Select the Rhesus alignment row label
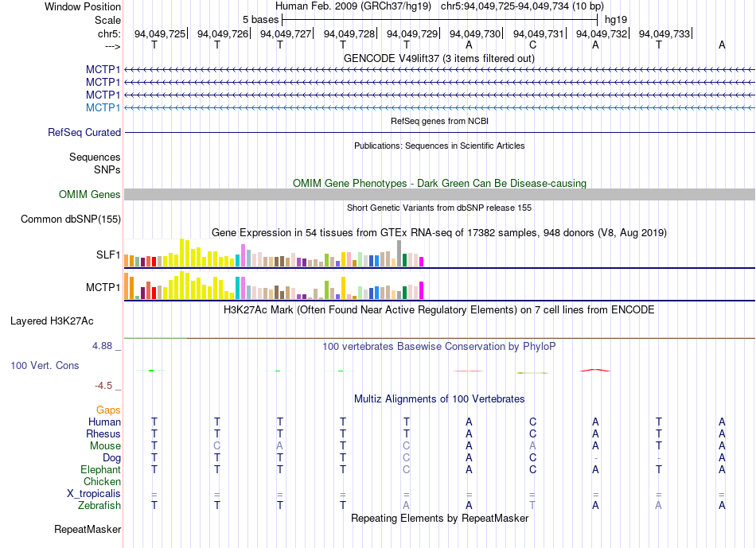Image resolution: width=756 pixels, height=548 pixels. [103, 433]
